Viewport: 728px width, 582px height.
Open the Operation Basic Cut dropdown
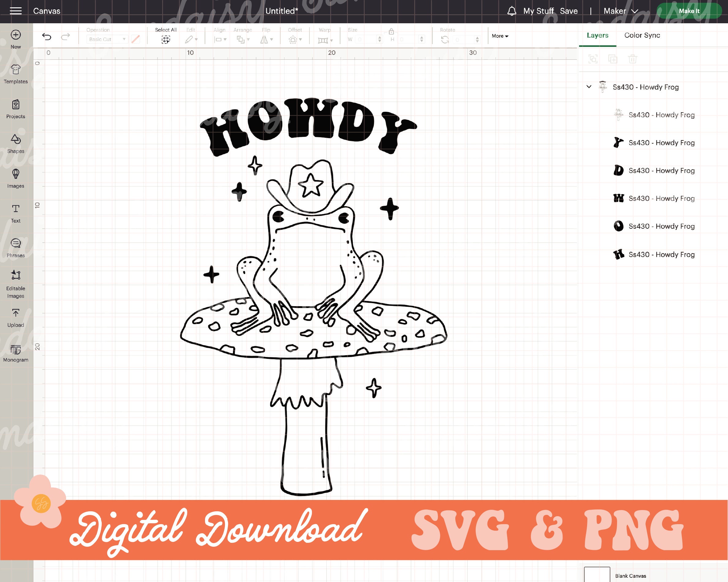tap(107, 39)
